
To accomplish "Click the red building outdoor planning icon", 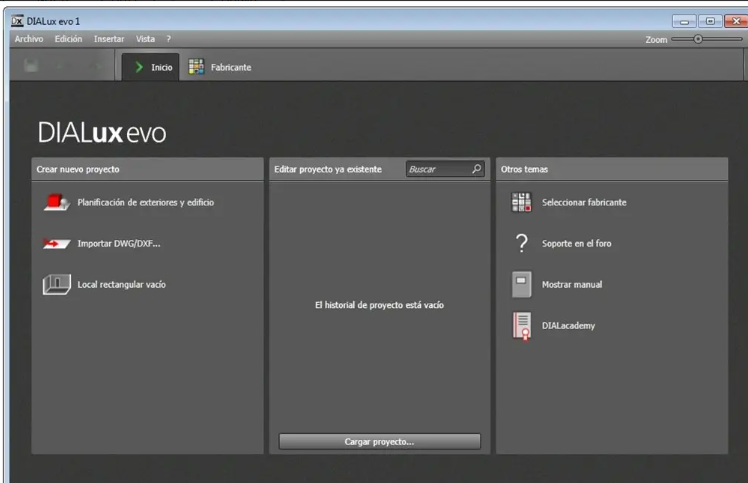I will coord(57,202).
